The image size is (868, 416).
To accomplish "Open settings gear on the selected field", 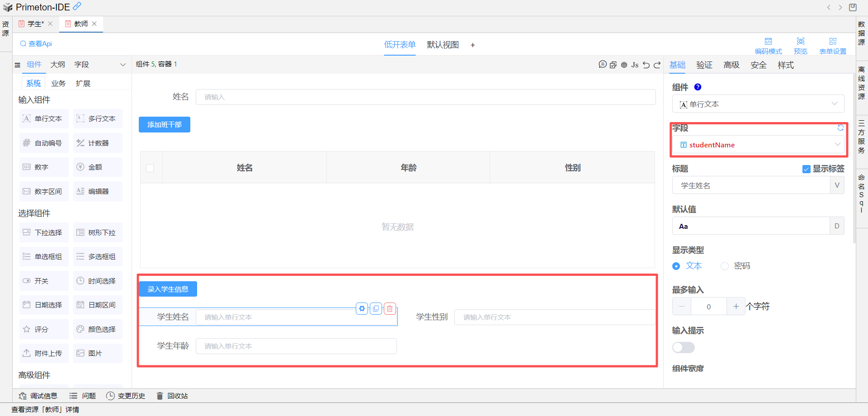I will (x=362, y=309).
